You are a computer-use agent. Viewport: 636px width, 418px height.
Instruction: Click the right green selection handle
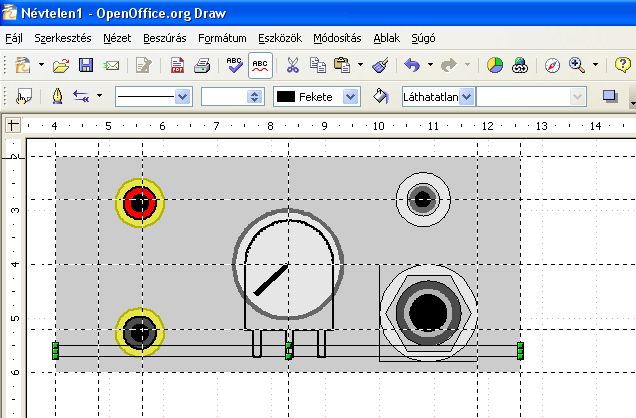pos(520,351)
